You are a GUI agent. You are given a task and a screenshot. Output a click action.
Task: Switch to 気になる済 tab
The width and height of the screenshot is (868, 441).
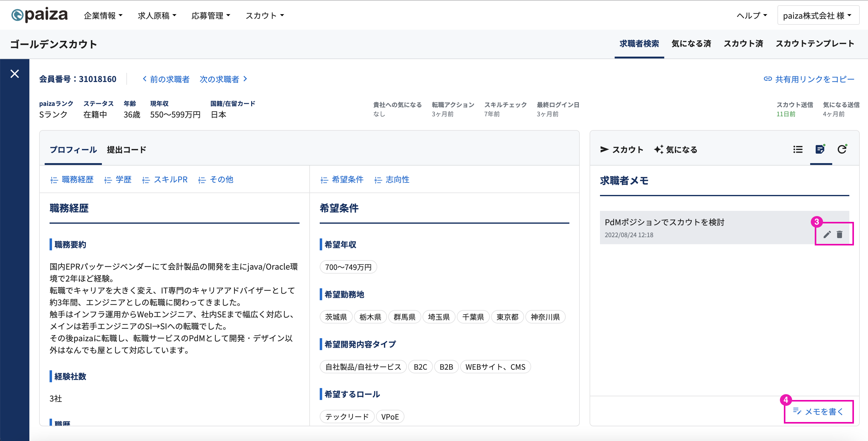click(x=691, y=44)
